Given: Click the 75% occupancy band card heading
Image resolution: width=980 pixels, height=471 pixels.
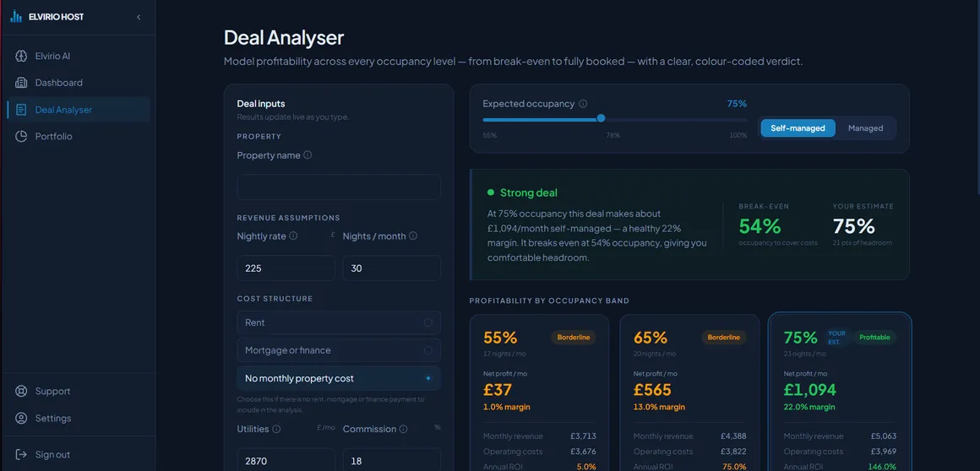Looking at the screenshot, I should coord(800,338).
